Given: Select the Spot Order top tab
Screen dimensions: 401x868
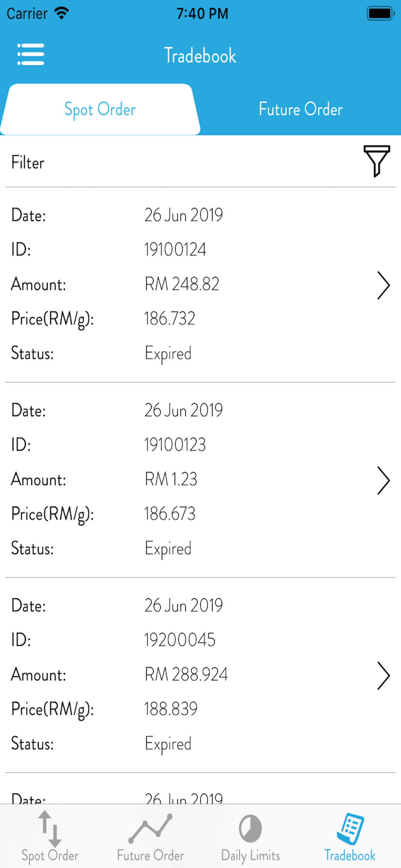Looking at the screenshot, I should coord(100,109).
